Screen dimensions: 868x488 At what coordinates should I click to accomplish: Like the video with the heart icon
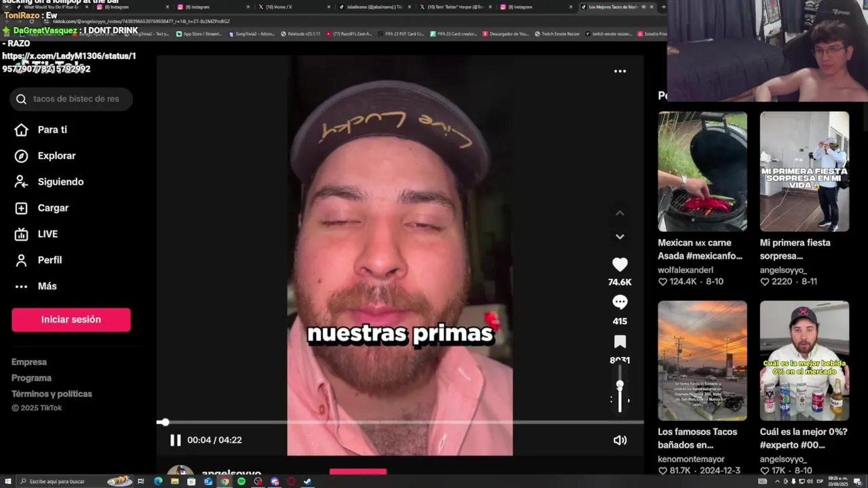coord(620,265)
